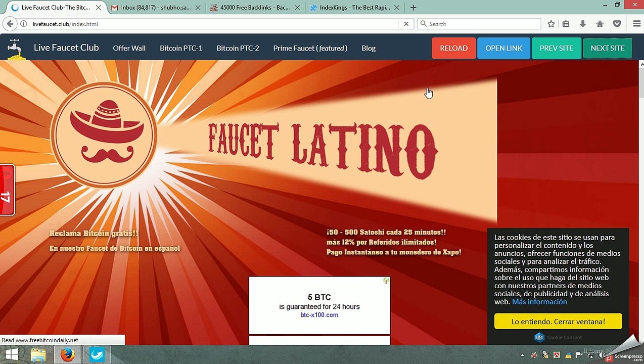This screenshot has width=644, height=364.
Task: Click the Pago Instantáneo a tu monedero de Xapo! text
Action: tap(394, 252)
